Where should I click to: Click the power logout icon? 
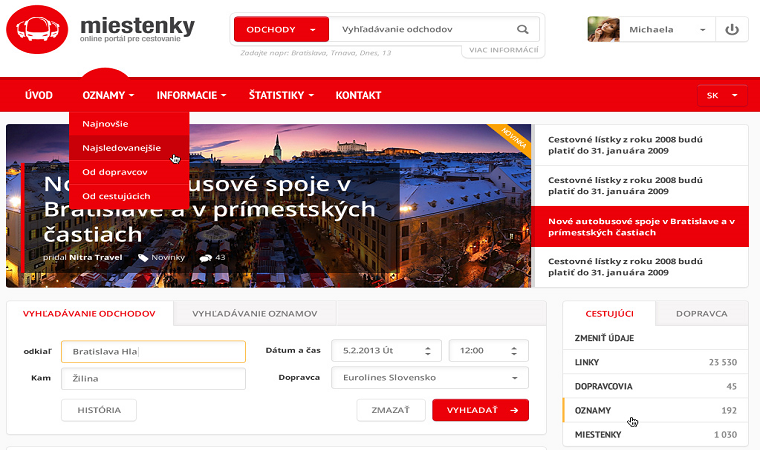click(x=732, y=30)
